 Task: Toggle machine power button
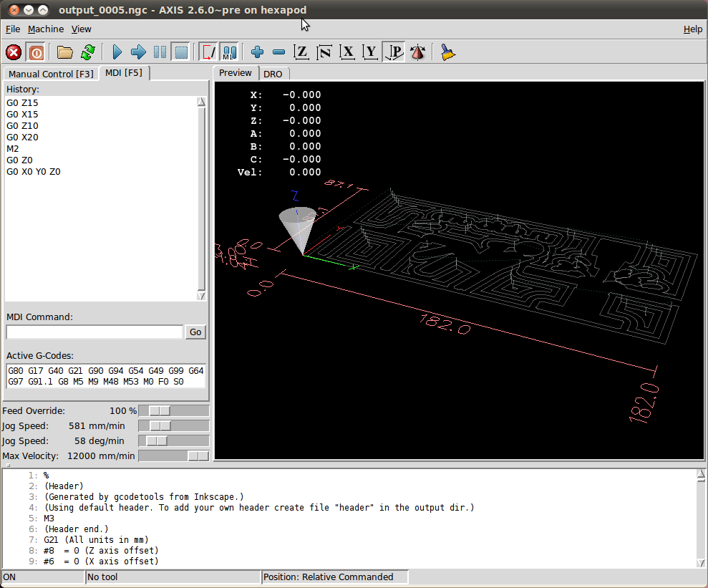pyautogui.click(x=36, y=52)
